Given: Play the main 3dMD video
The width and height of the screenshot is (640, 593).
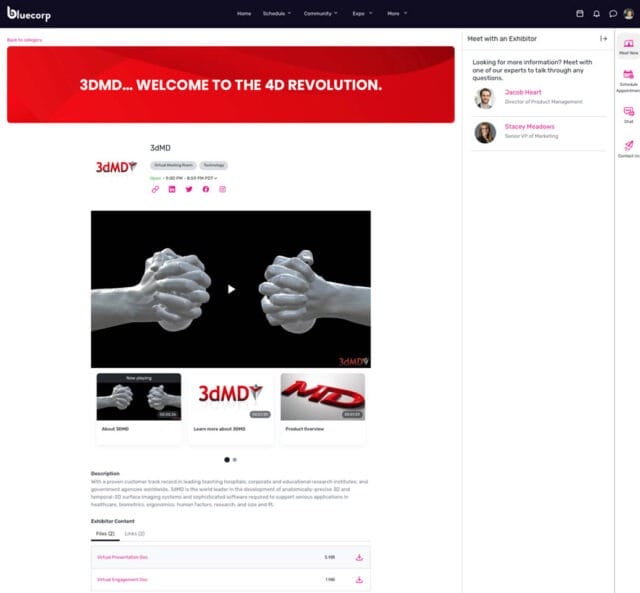Looking at the screenshot, I should click(231, 289).
